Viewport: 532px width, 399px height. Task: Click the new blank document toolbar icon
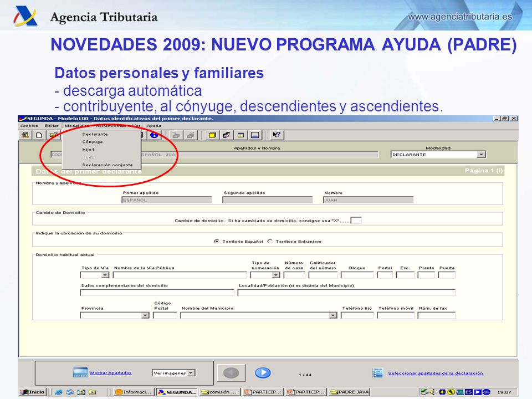click(39, 135)
